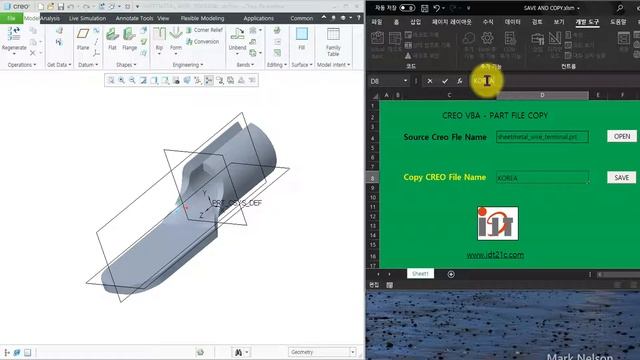Expand the Bends group dropdown
640x360 pixels.
(245, 65)
